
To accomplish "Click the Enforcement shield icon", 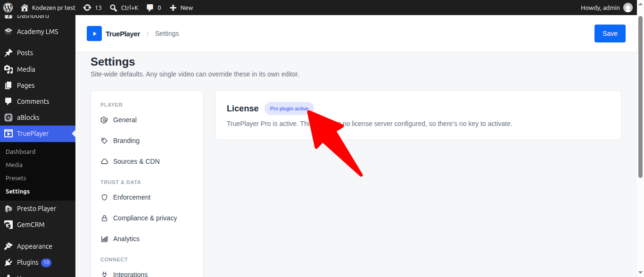I will pos(104,197).
